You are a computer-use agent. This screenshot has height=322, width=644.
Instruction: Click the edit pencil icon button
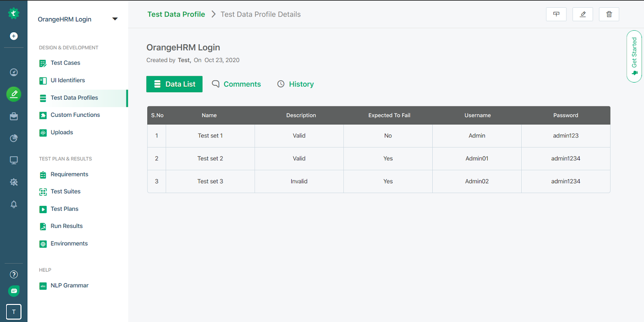582,14
